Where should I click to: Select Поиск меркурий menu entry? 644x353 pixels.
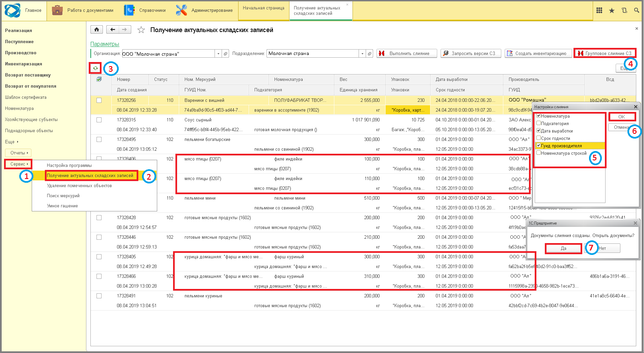(x=63, y=196)
